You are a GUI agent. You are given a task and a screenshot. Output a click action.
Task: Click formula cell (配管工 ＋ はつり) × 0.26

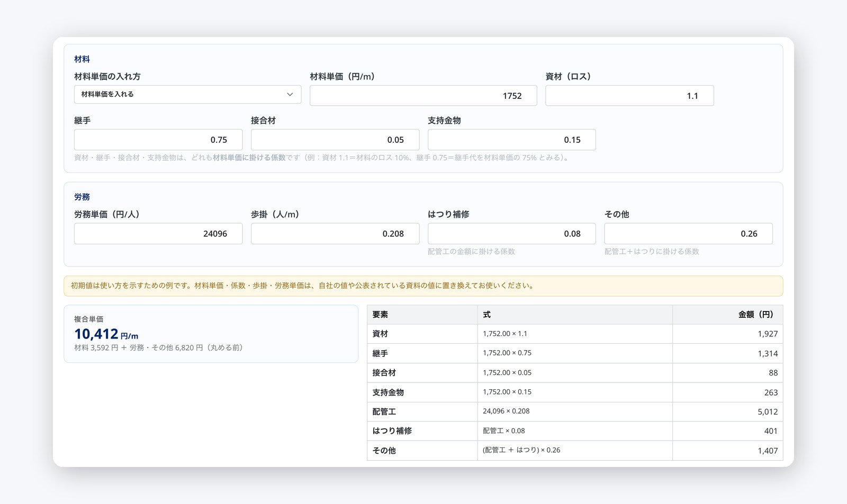coord(575,451)
